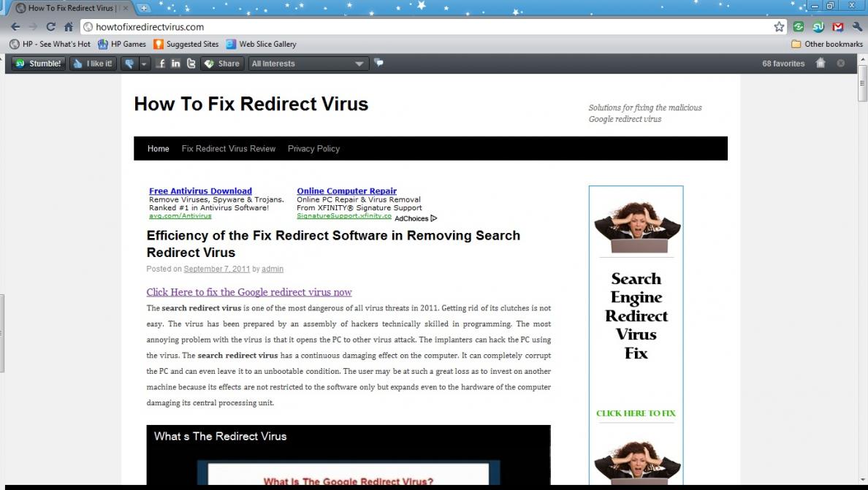Click the scrollbar up arrow
This screenshot has height=490, width=868.
coord(862,58)
